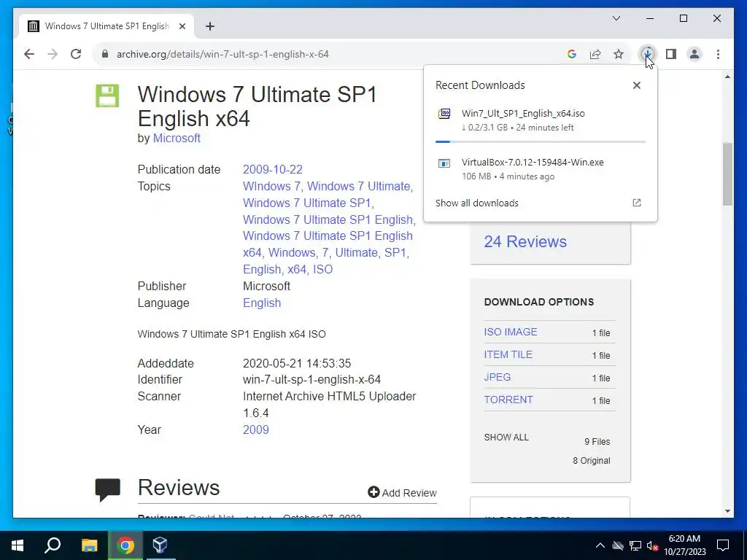This screenshot has width=747, height=560.
Task: Open the ISO topic link
Action: pos(322,269)
